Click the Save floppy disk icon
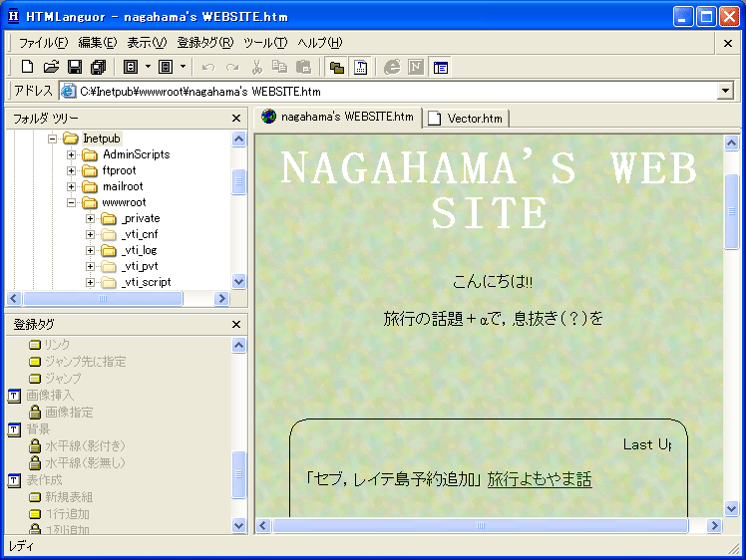 point(74,67)
